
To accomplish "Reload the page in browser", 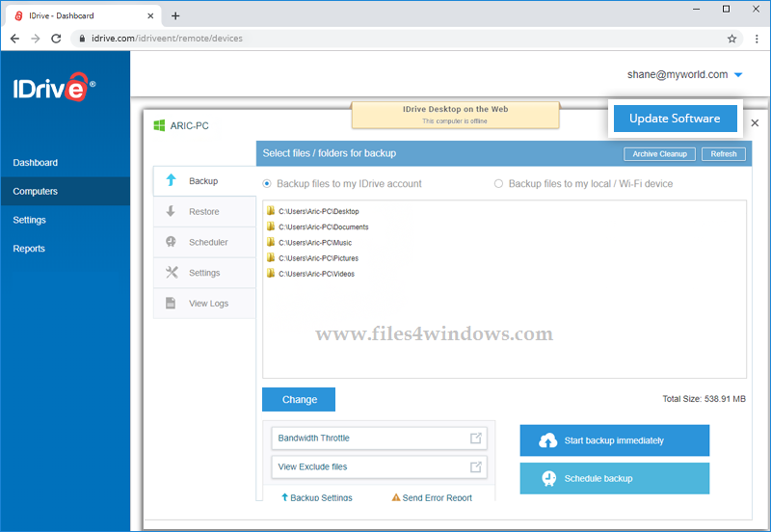I will (56, 39).
